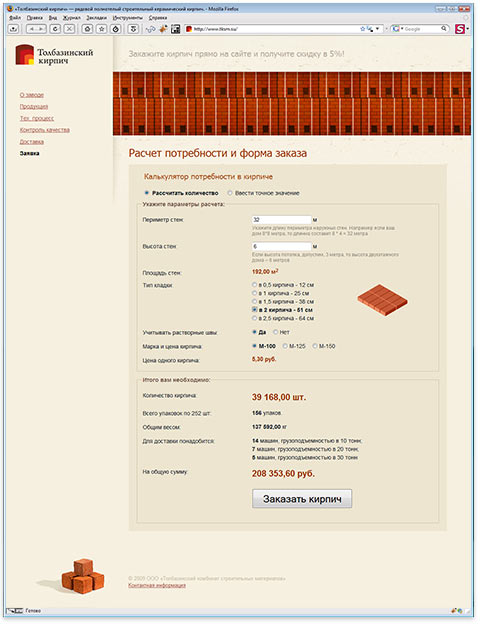Click the downloads arrow toolbar icon

[134, 29]
